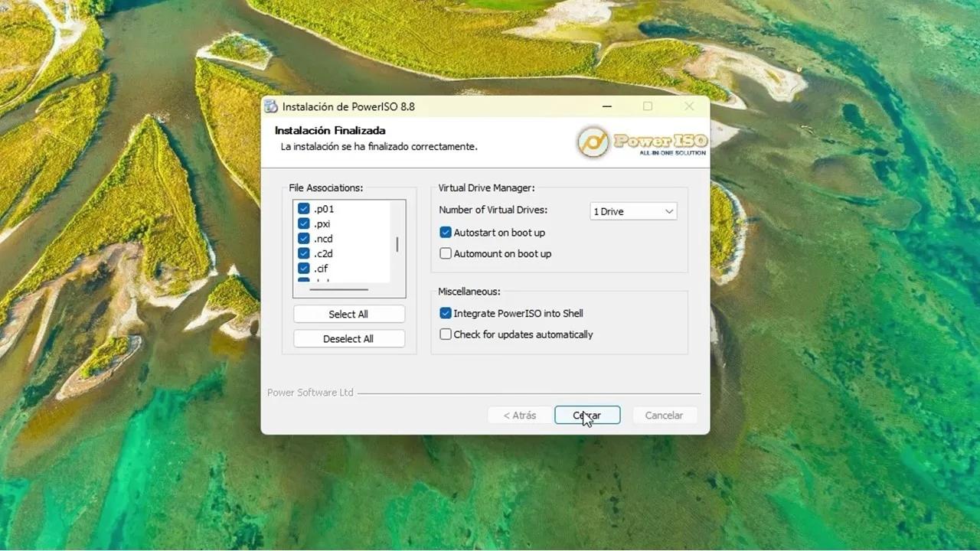Enable Automount on boot up

pos(446,253)
